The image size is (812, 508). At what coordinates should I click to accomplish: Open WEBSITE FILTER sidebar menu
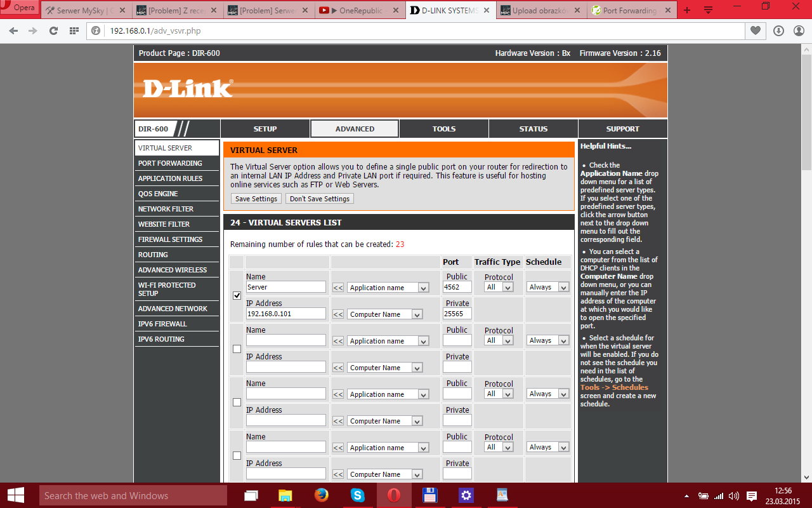coord(176,224)
